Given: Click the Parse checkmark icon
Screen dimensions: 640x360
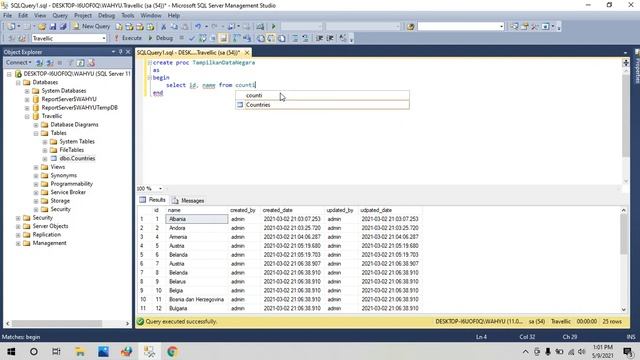Looking at the screenshot, I should tap(192, 38).
